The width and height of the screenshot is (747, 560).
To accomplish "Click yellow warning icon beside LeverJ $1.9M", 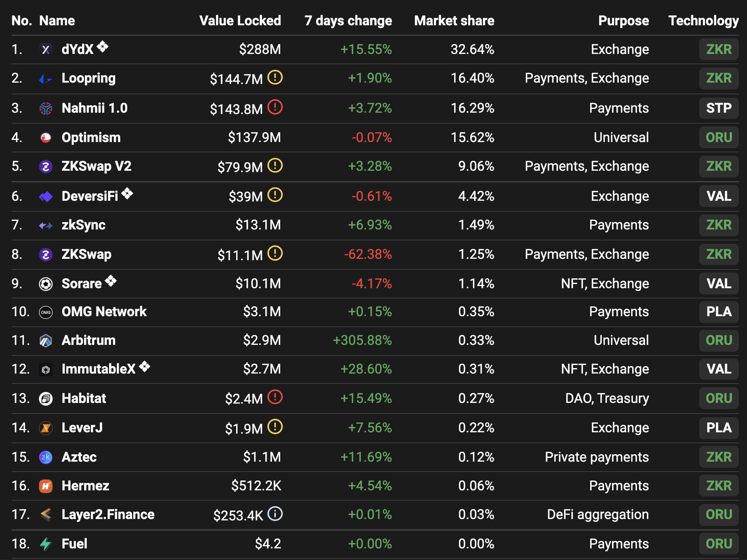I will pyautogui.click(x=275, y=426).
